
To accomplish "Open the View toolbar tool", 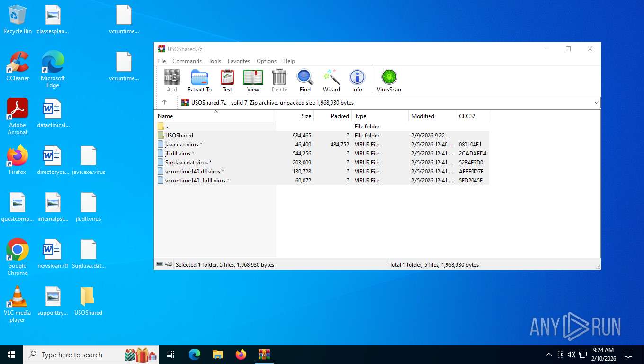I will (x=253, y=81).
